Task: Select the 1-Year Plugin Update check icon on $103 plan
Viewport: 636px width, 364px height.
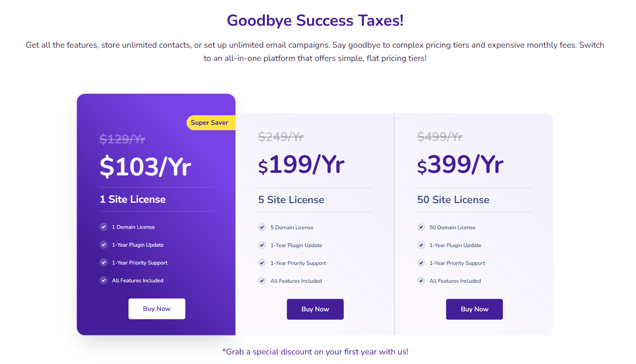Action: (x=104, y=245)
